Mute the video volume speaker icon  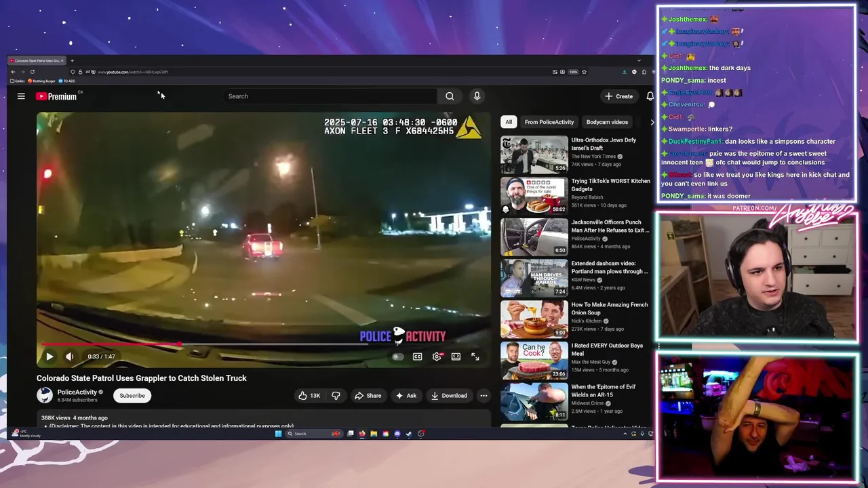69,357
